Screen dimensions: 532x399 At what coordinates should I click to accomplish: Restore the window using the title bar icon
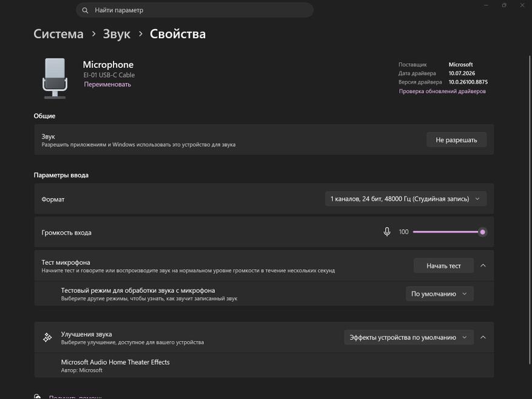(504, 5)
